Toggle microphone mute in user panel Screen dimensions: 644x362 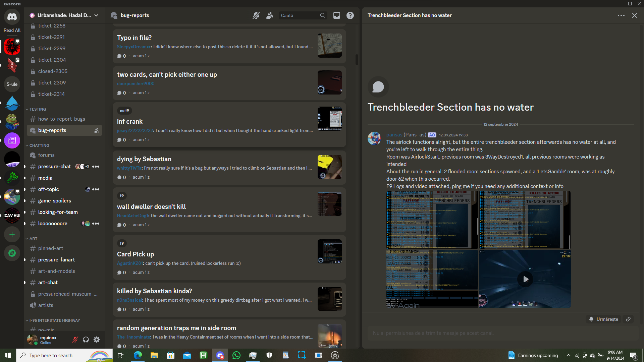(75, 340)
